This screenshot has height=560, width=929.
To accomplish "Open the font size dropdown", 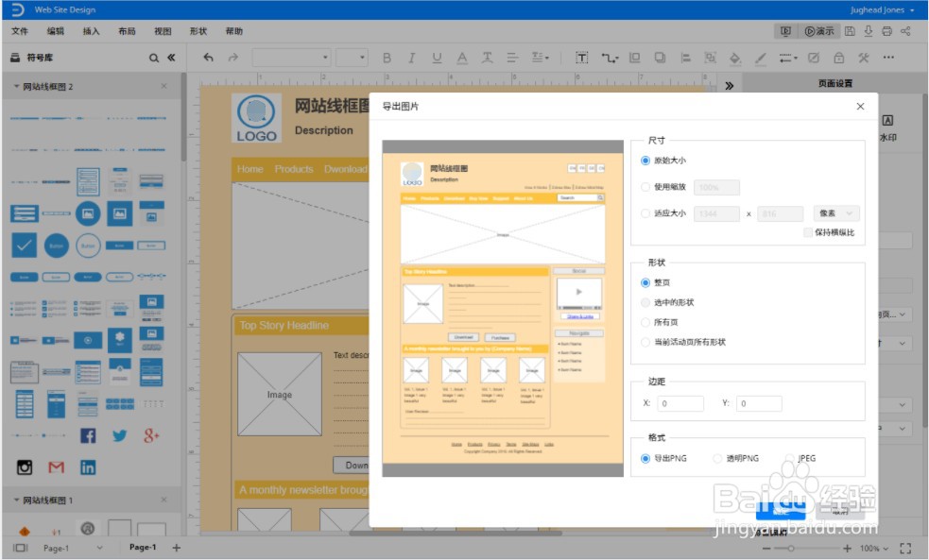I will pos(352,58).
